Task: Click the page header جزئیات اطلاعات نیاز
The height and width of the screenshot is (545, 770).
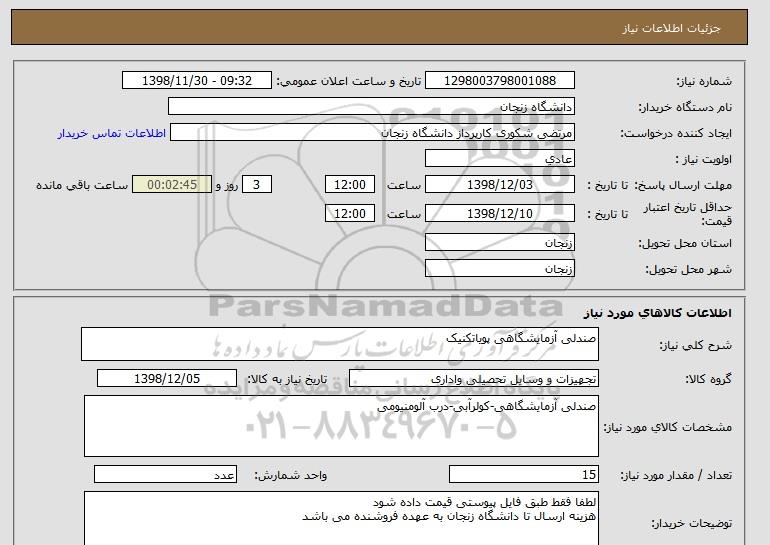Action: point(671,28)
